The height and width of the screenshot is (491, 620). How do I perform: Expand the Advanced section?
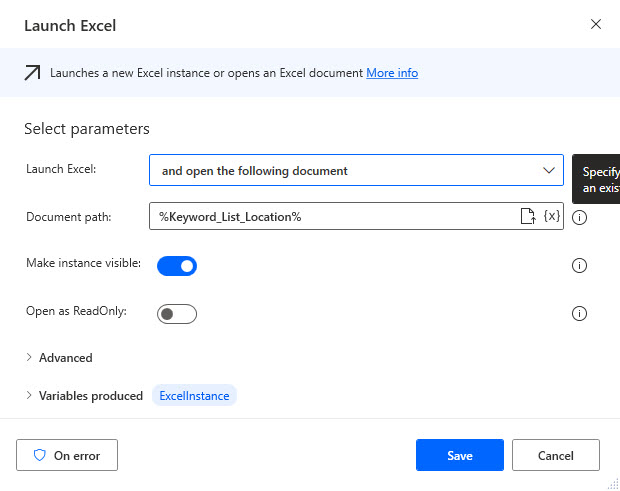coord(59,358)
